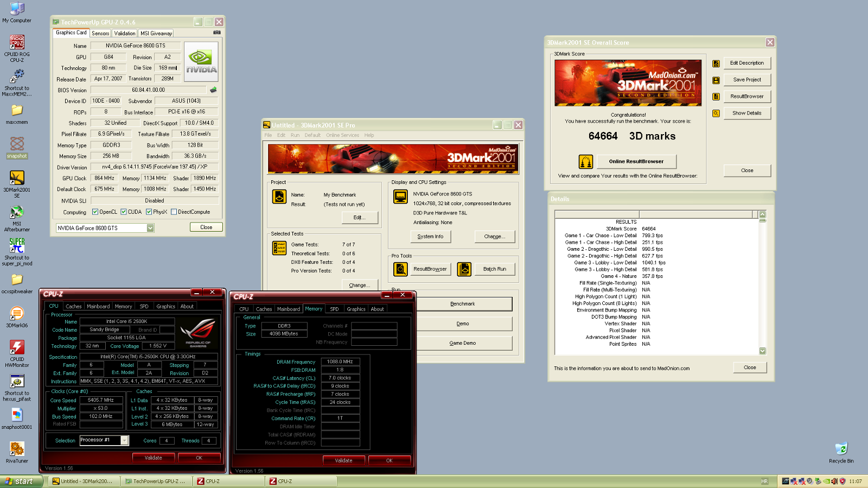
Task: Click the Batch Run icon in Pro Tools
Action: (464, 269)
